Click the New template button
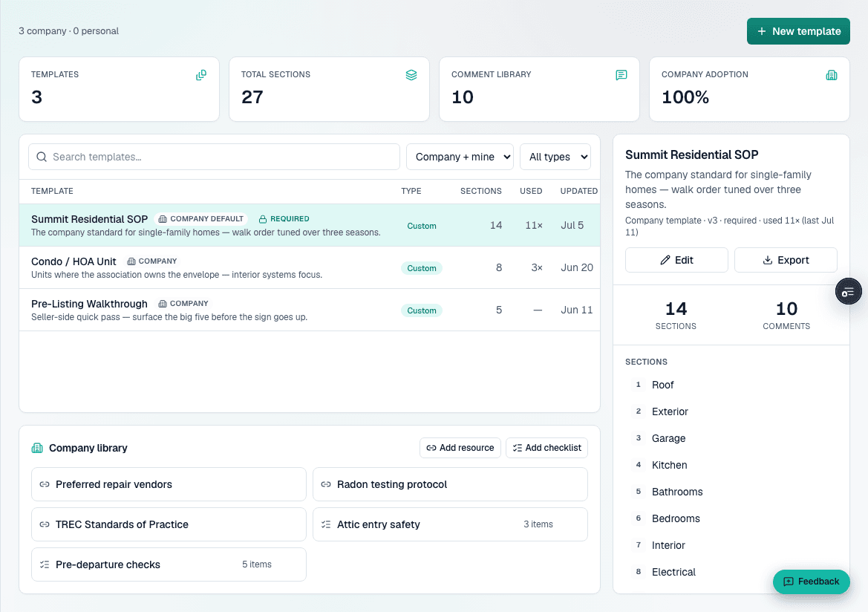 pyautogui.click(x=798, y=31)
